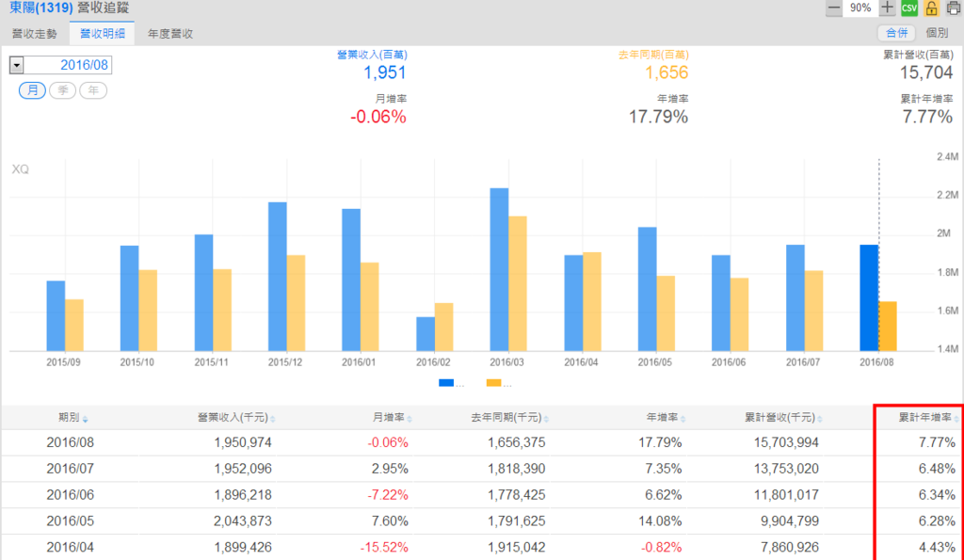The height and width of the screenshot is (560, 964).
Task: Click monthly growth -15.52% cell
Action: click(x=384, y=547)
